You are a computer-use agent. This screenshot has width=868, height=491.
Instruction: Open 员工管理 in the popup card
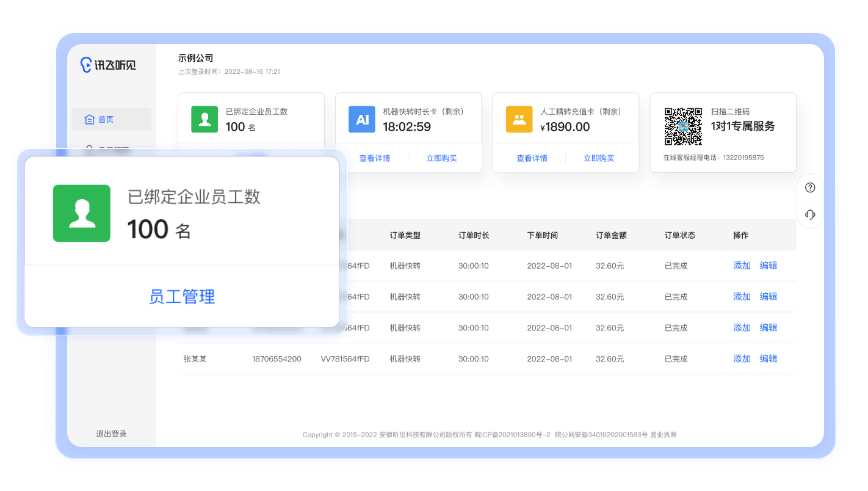click(x=182, y=297)
